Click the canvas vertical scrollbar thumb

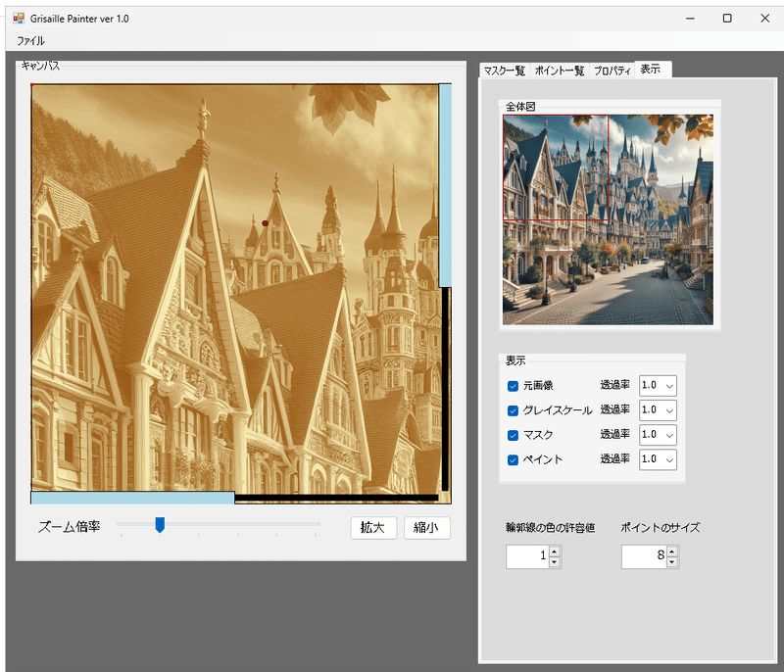pyautogui.click(x=445, y=186)
